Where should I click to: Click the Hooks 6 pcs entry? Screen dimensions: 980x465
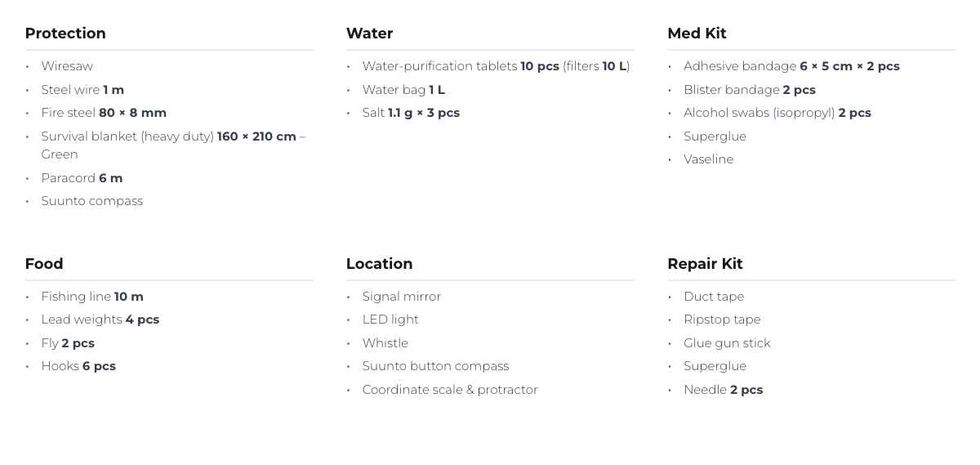coord(78,366)
